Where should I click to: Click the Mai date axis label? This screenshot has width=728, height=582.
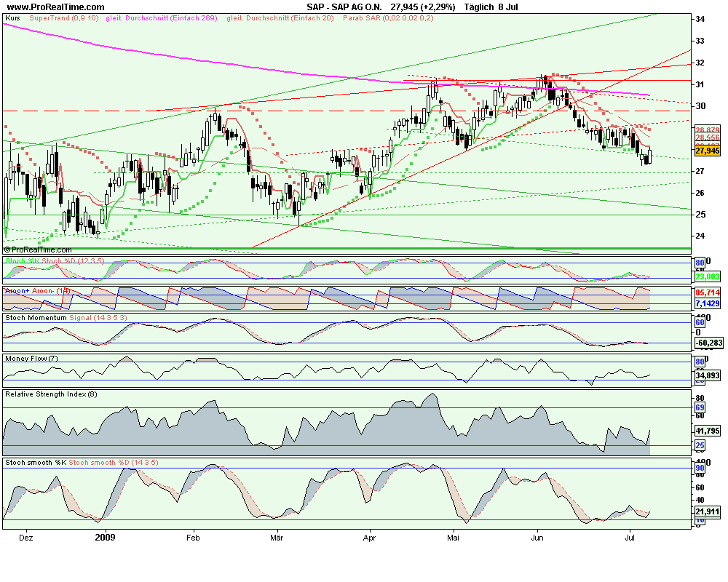click(453, 538)
